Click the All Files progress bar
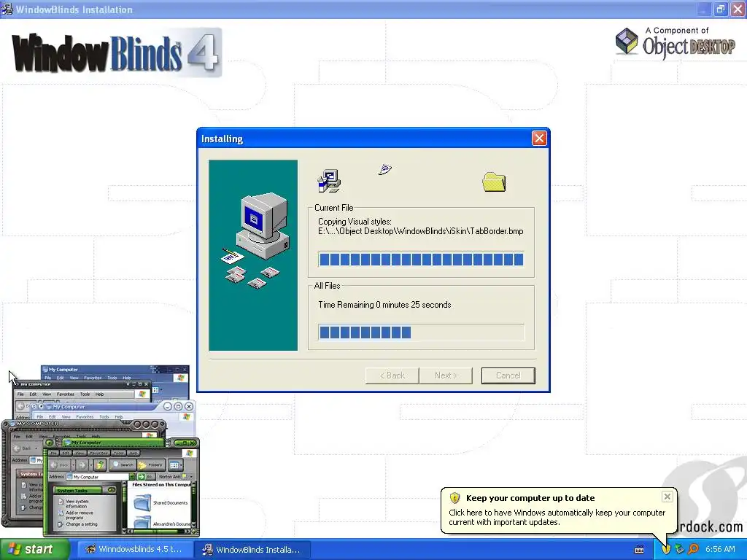The image size is (747, 560). coord(421,332)
